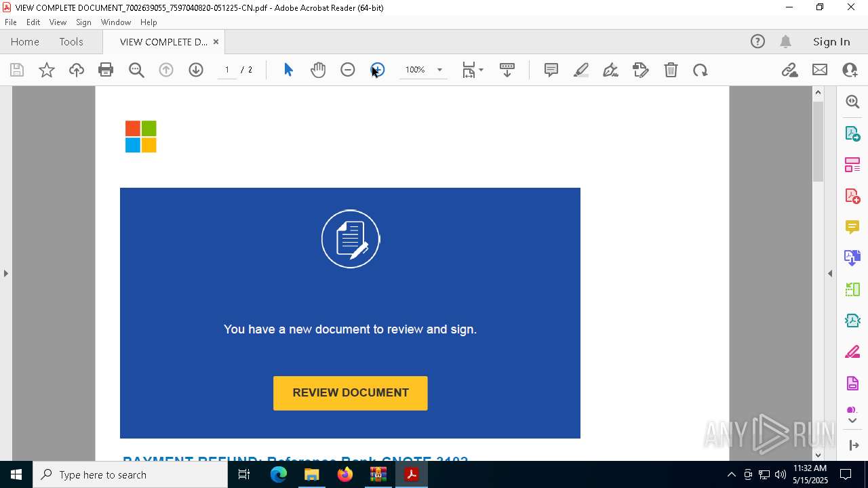
Task: Select the VIEW COMPLETE D... document tab
Action: click(163, 41)
